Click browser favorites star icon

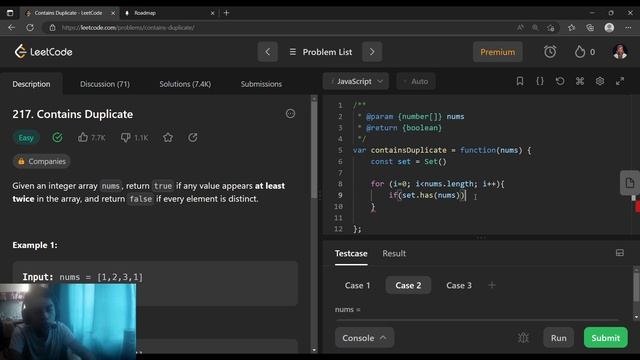tap(571, 27)
